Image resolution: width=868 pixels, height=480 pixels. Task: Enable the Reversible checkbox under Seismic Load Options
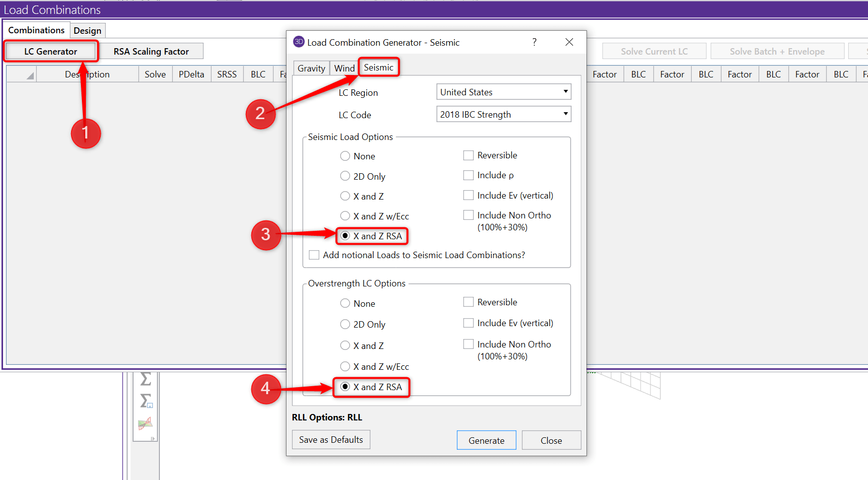[x=468, y=155]
